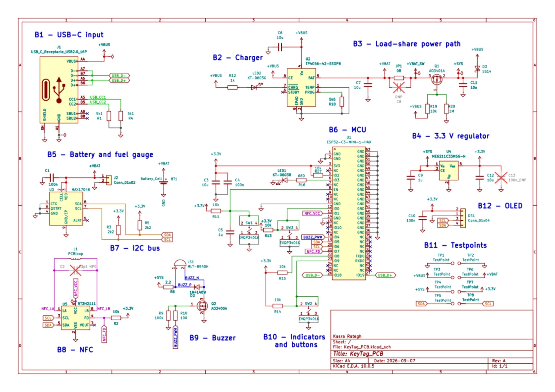Click the 'Kasra Rategh' author text

click(x=347, y=336)
